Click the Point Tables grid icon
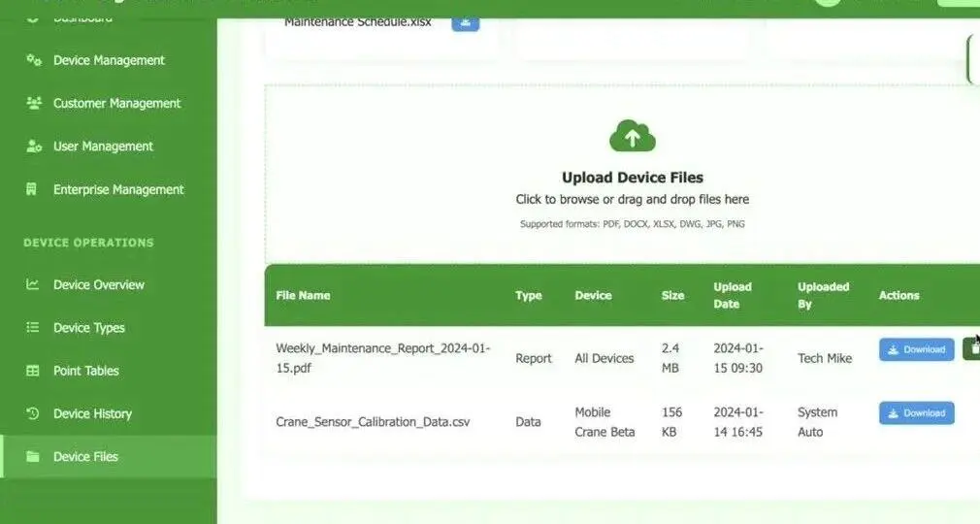 coord(32,371)
